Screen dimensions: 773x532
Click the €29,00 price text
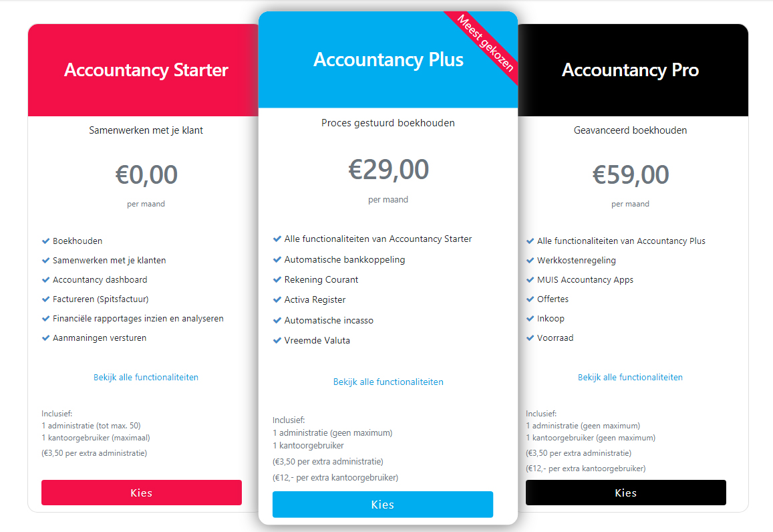(x=388, y=170)
